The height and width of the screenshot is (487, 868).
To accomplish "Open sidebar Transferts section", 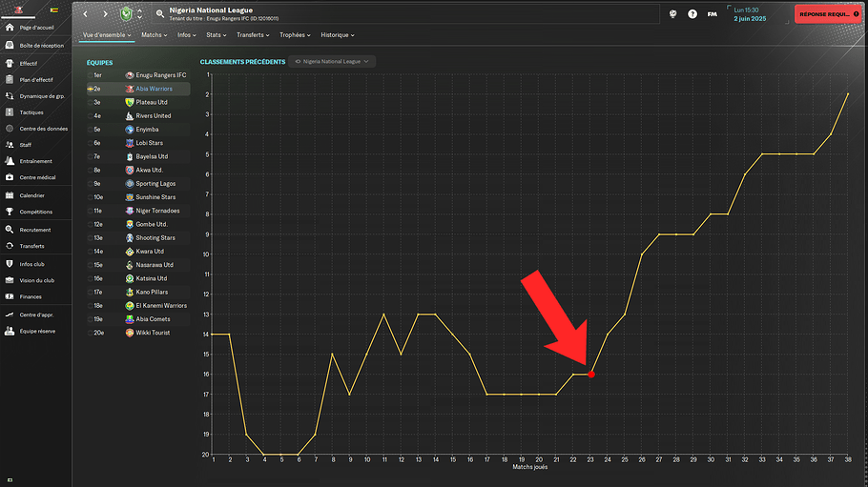I will (31, 246).
